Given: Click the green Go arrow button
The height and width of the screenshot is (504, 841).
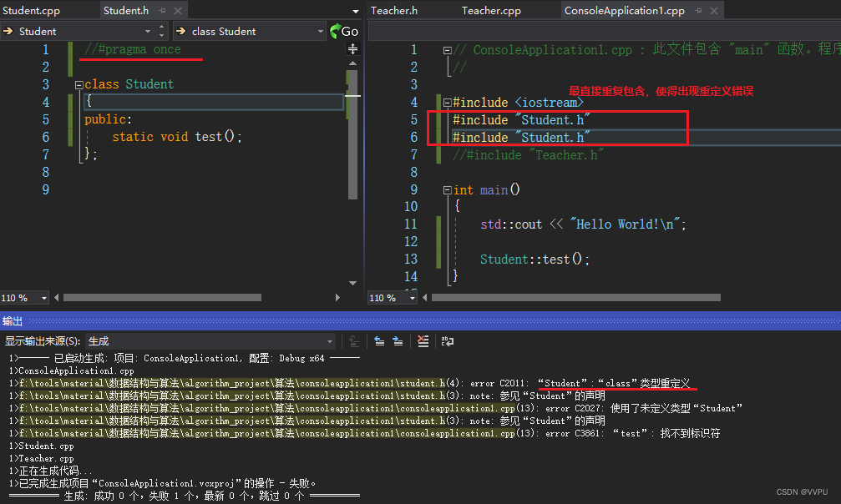Looking at the screenshot, I should pos(344,31).
